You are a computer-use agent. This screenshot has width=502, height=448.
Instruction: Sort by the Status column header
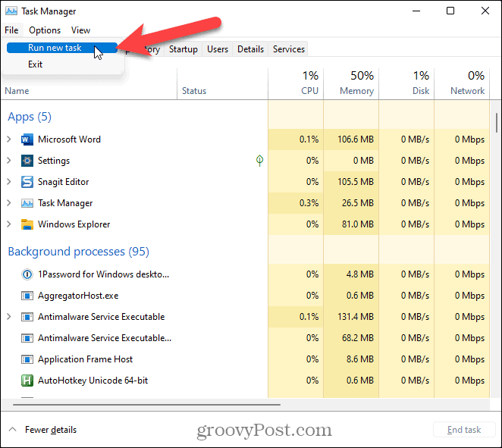click(222, 84)
